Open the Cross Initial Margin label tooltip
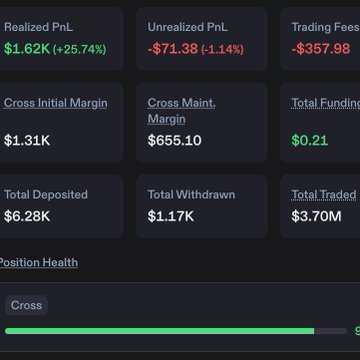Viewport: 360px width, 360px height. (x=55, y=103)
